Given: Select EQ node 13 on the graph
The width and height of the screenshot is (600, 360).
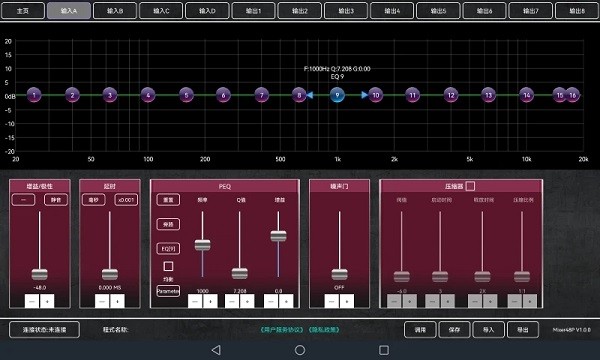Looking at the screenshot, I should click(x=489, y=95).
